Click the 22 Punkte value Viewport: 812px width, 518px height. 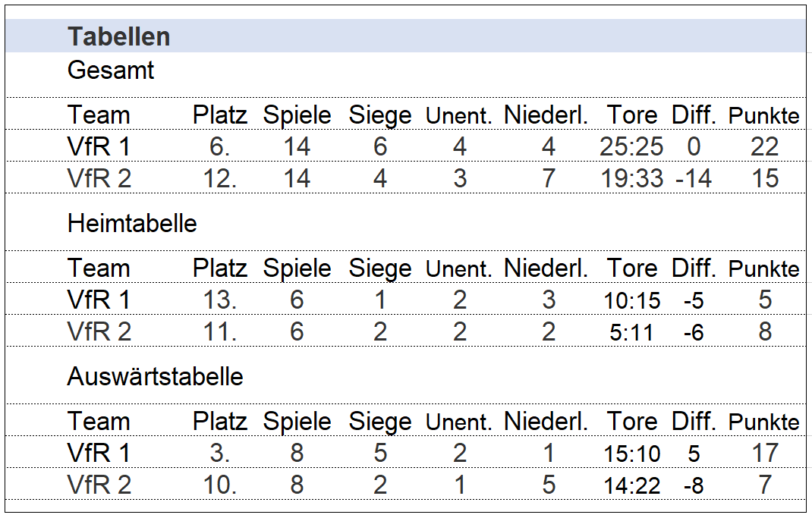click(764, 146)
